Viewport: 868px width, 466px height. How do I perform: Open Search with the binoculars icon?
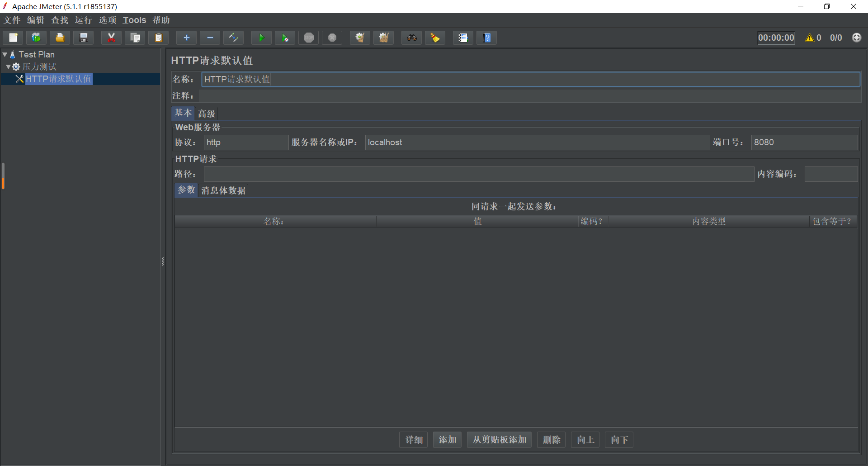[411, 38]
